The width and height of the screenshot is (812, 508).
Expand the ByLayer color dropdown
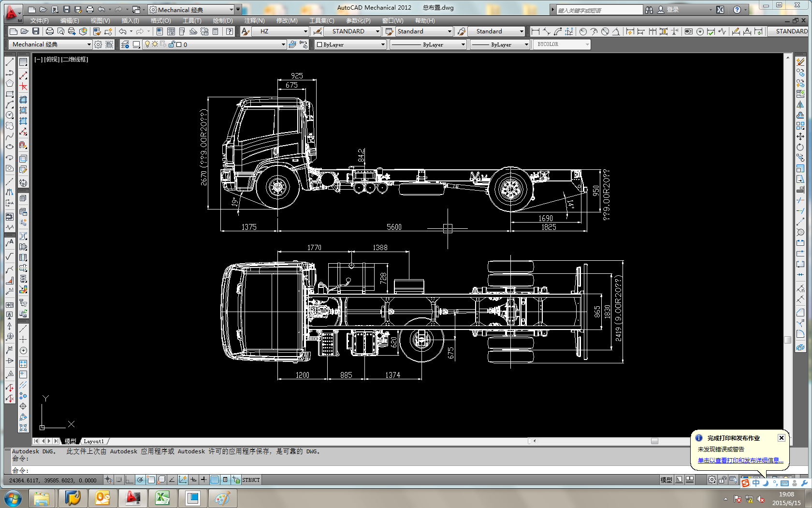pos(383,45)
